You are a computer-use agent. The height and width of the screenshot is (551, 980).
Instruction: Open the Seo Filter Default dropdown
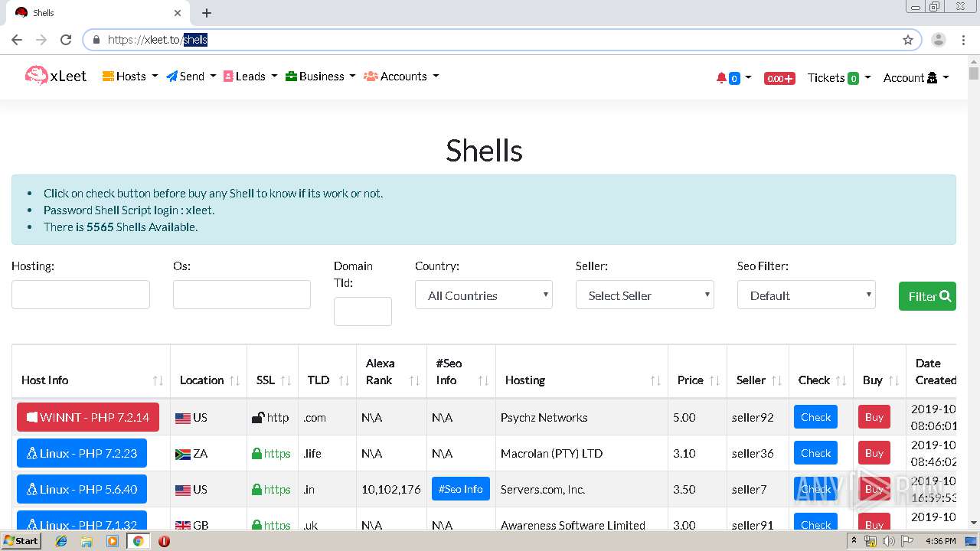click(x=806, y=295)
